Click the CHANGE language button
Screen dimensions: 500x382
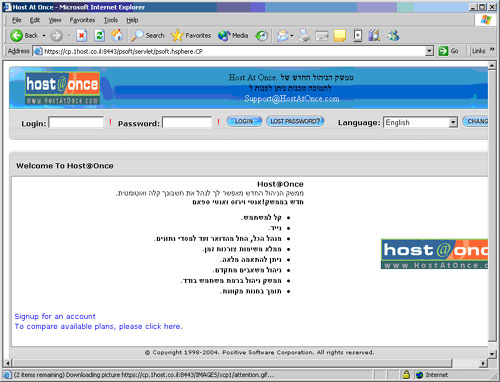[475, 121]
